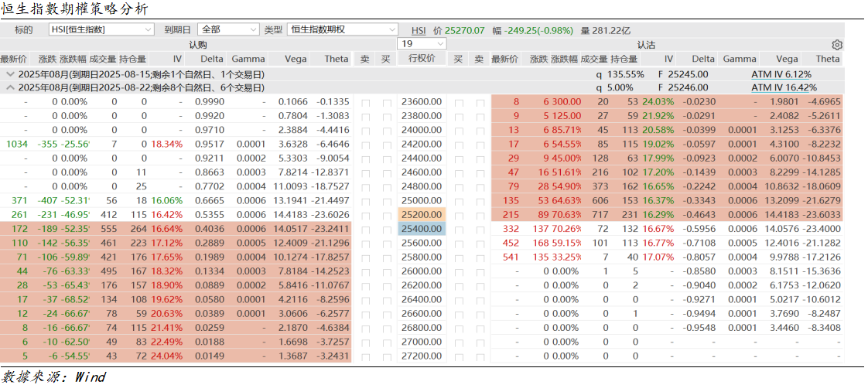
Task: Open the ATM IV 16.42% link
Action: tap(784, 87)
